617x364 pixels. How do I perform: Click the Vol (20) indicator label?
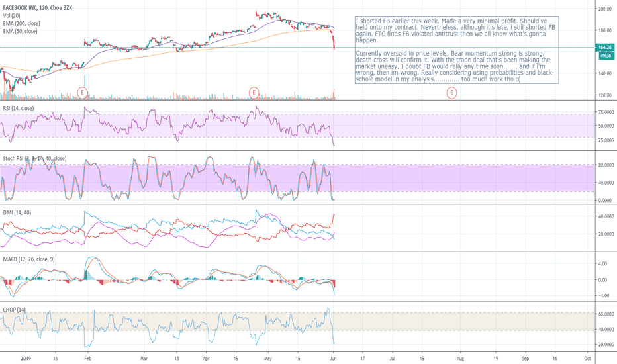tap(11, 16)
